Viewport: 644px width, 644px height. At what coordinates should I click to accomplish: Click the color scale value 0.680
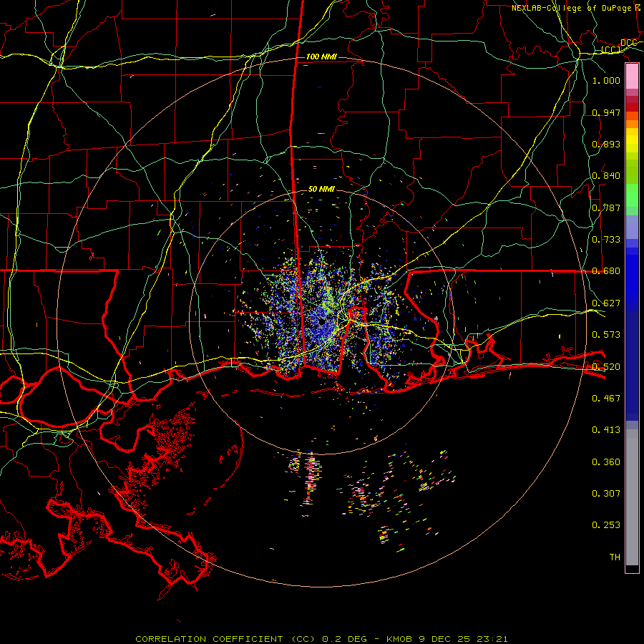tap(606, 270)
